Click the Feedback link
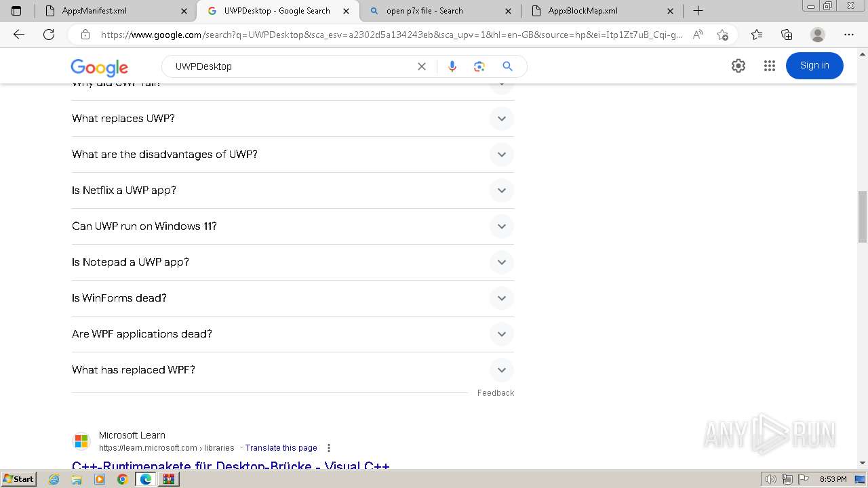Image resolution: width=868 pixels, height=488 pixels. [496, 393]
